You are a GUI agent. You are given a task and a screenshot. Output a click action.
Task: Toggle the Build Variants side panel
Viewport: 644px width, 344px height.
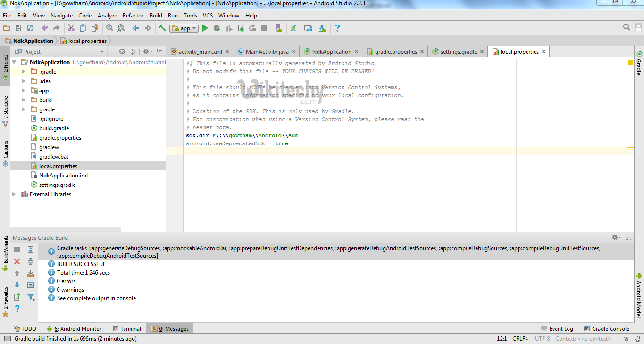click(x=6, y=250)
